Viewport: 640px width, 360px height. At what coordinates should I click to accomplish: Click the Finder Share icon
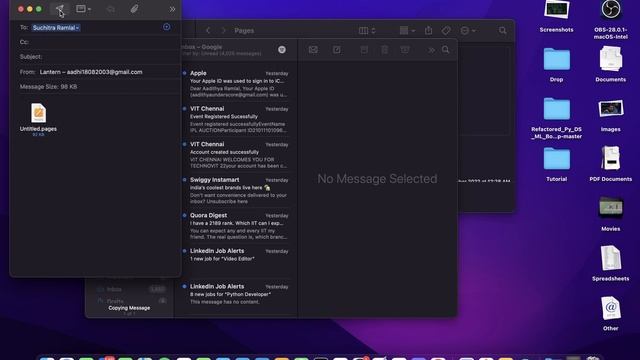[428, 31]
